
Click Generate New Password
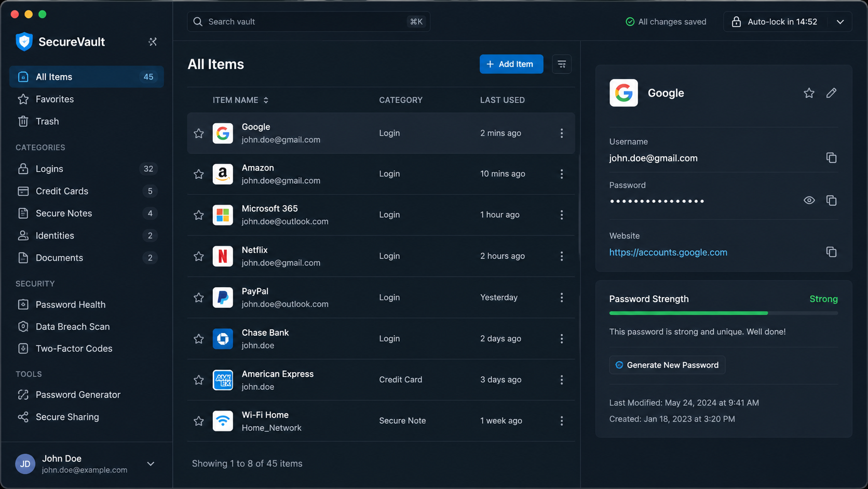pos(667,365)
